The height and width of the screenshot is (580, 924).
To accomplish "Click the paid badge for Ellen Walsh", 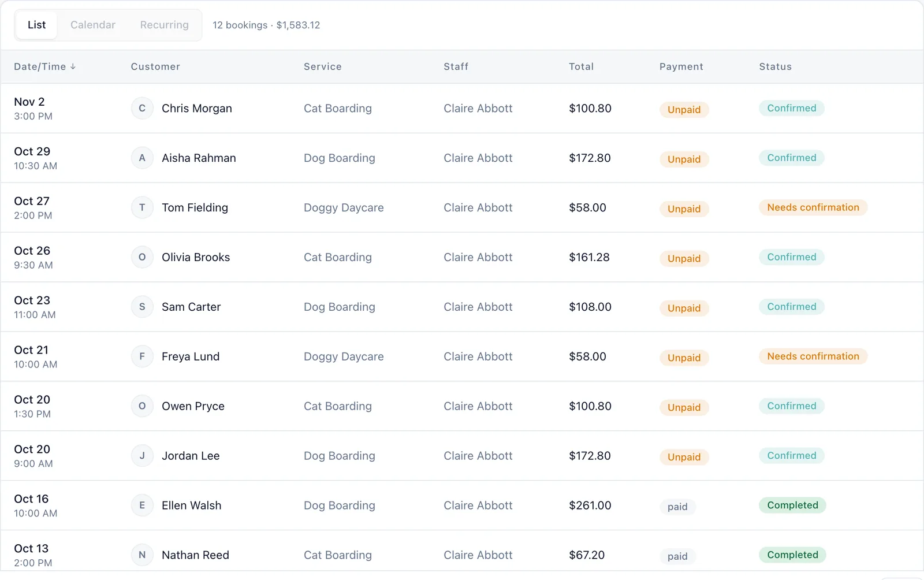I will tap(677, 507).
